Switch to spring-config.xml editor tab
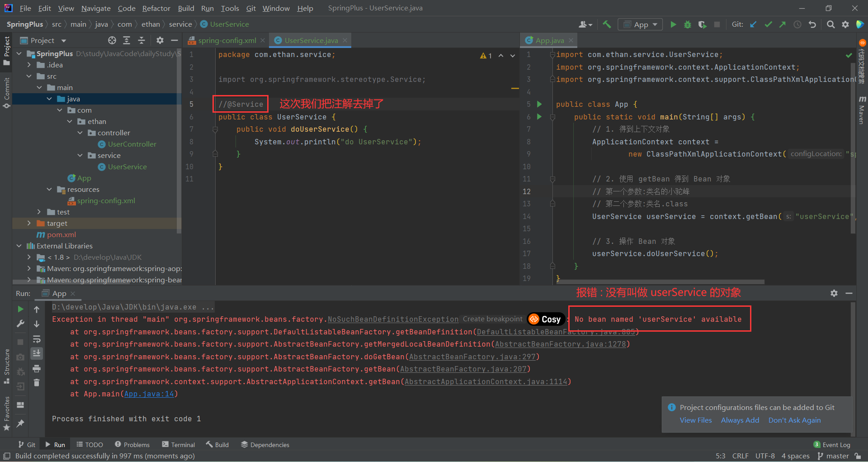The height and width of the screenshot is (462, 868). click(227, 40)
